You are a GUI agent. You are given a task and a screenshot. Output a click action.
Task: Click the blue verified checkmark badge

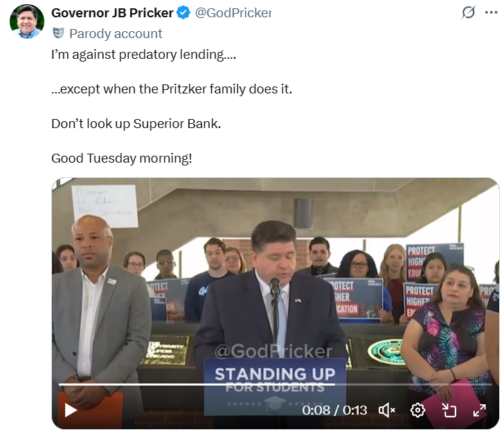pyautogui.click(x=183, y=13)
